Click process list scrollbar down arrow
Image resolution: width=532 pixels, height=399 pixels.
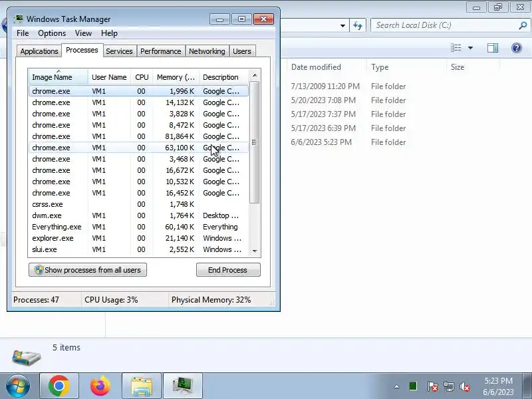(255, 251)
